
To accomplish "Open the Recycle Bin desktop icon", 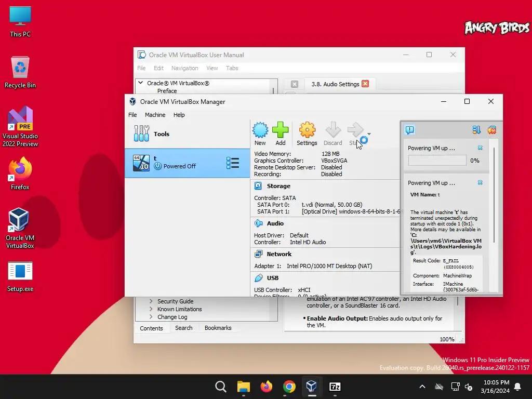I will click(20, 72).
